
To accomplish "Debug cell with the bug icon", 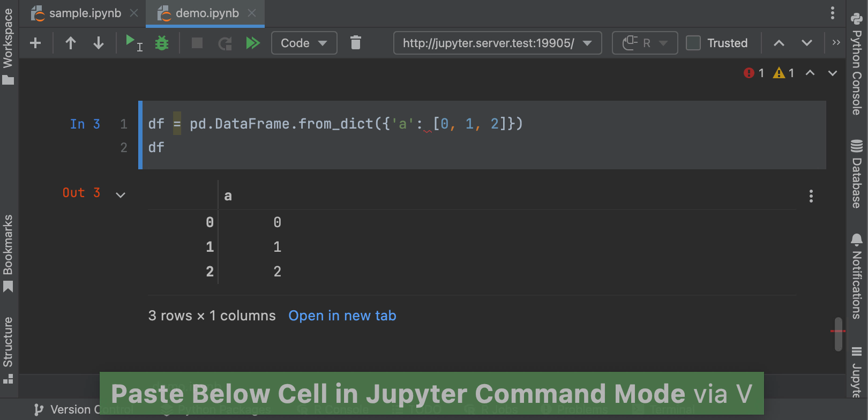I will (162, 43).
